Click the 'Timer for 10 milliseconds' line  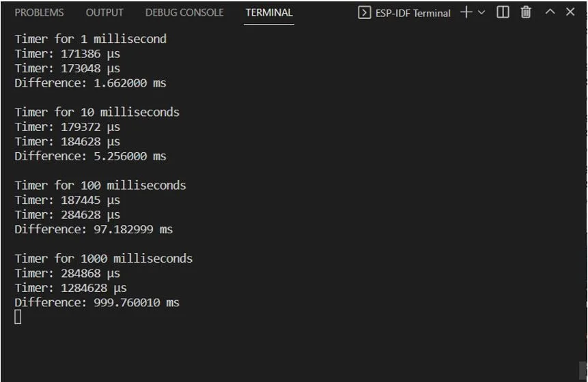pos(97,112)
